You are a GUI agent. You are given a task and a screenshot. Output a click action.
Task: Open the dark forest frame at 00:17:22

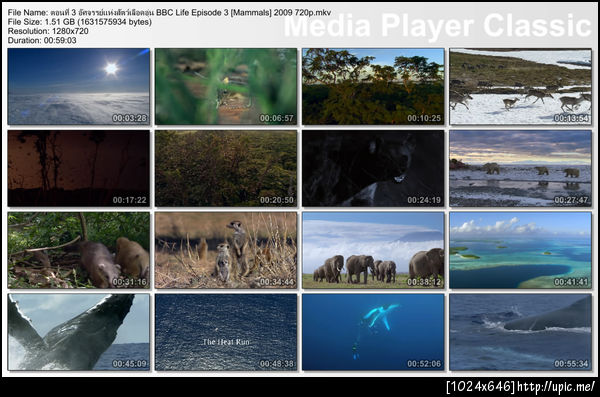click(78, 168)
